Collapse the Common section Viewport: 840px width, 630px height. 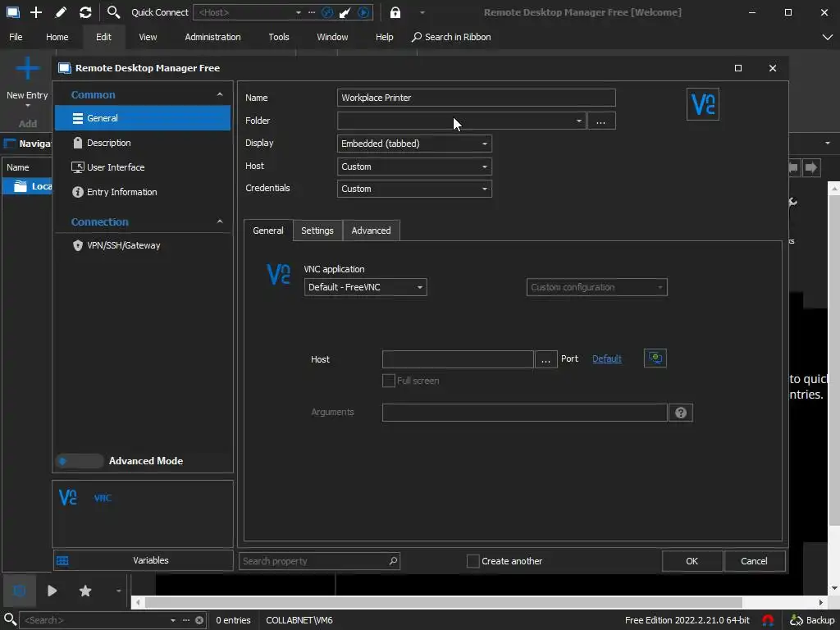[x=220, y=94]
